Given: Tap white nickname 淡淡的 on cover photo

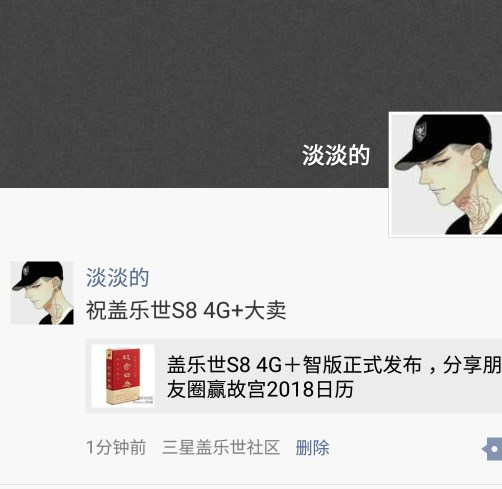Looking at the screenshot, I should (336, 155).
